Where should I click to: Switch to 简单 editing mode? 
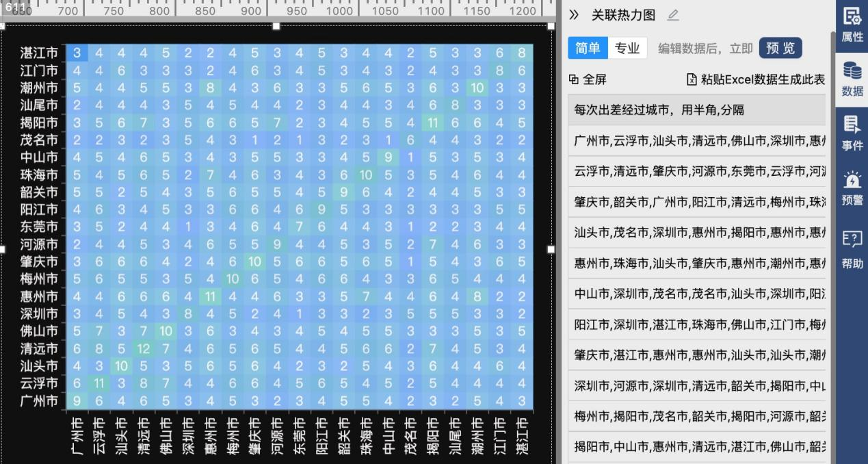click(588, 48)
